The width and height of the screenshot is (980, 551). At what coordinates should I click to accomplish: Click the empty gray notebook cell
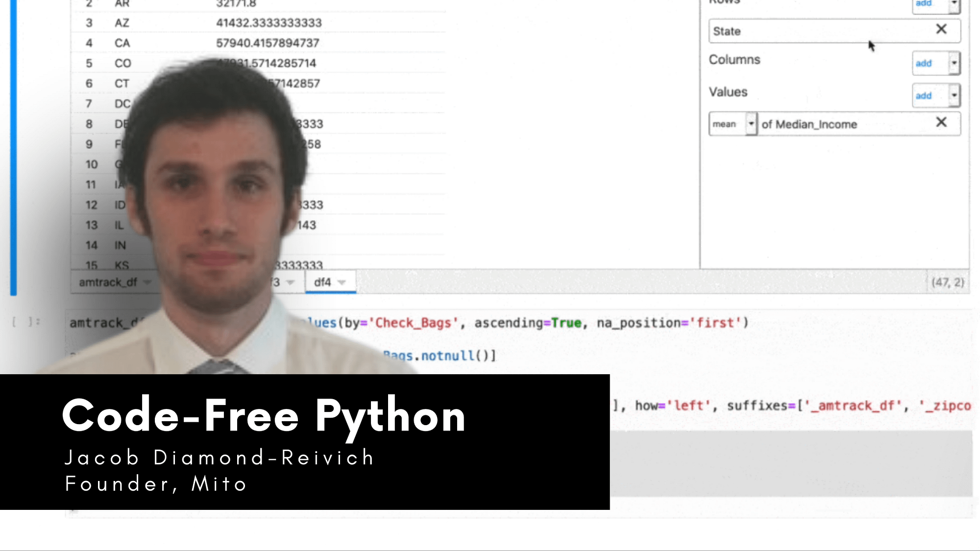pos(791,464)
